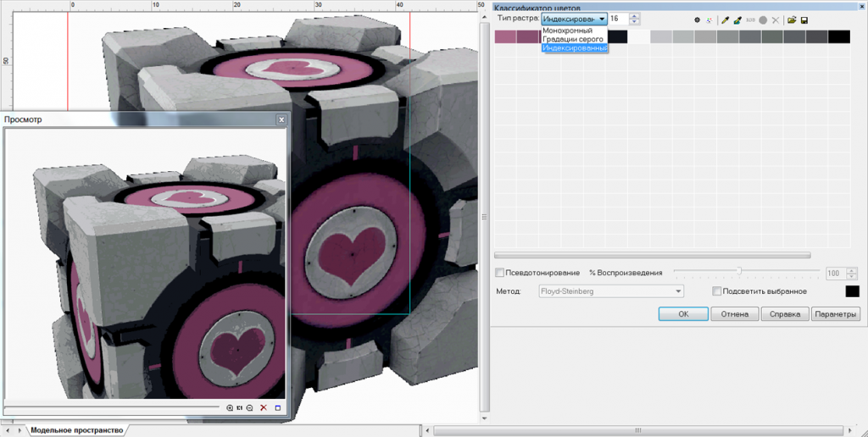Click the right tab navigation arrow
Image resolution: width=868 pixels, height=437 pixels.
tap(20, 430)
